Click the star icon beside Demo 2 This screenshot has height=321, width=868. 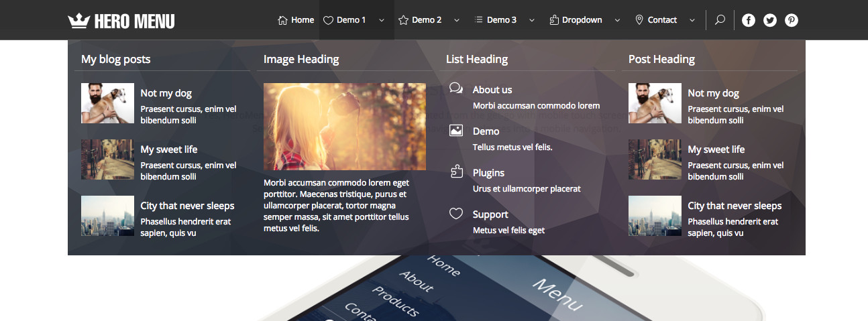tap(403, 20)
